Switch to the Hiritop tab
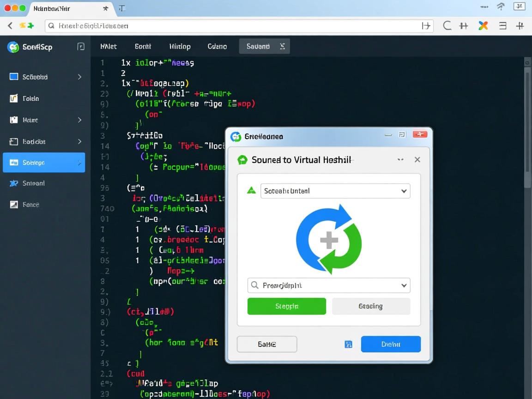Viewport: 532px width, 399px height. [x=180, y=46]
